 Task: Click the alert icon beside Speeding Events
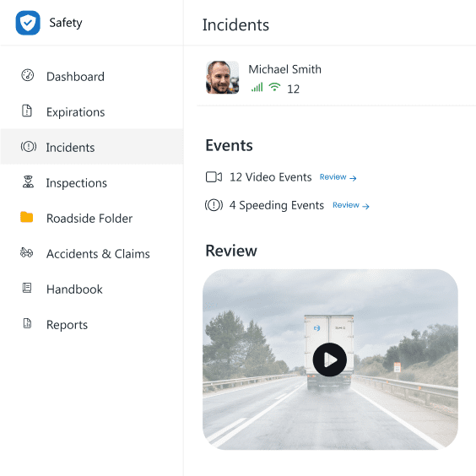click(x=214, y=205)
